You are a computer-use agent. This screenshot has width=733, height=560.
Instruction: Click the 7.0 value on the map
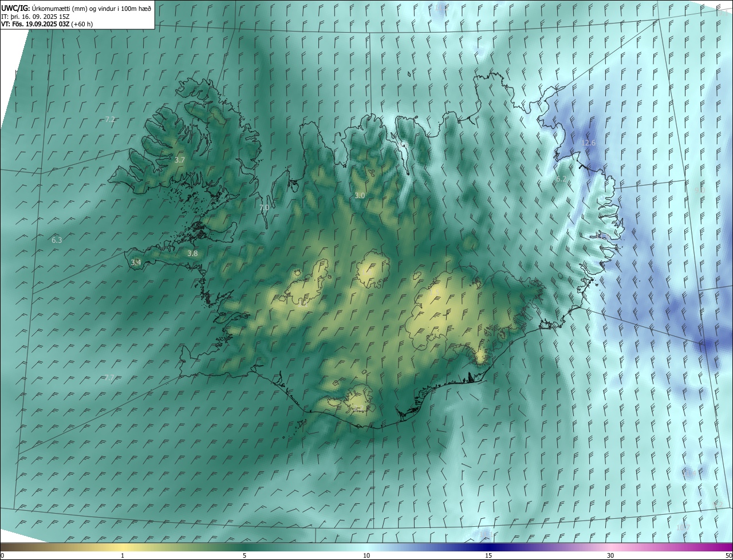tap(264, 207)
